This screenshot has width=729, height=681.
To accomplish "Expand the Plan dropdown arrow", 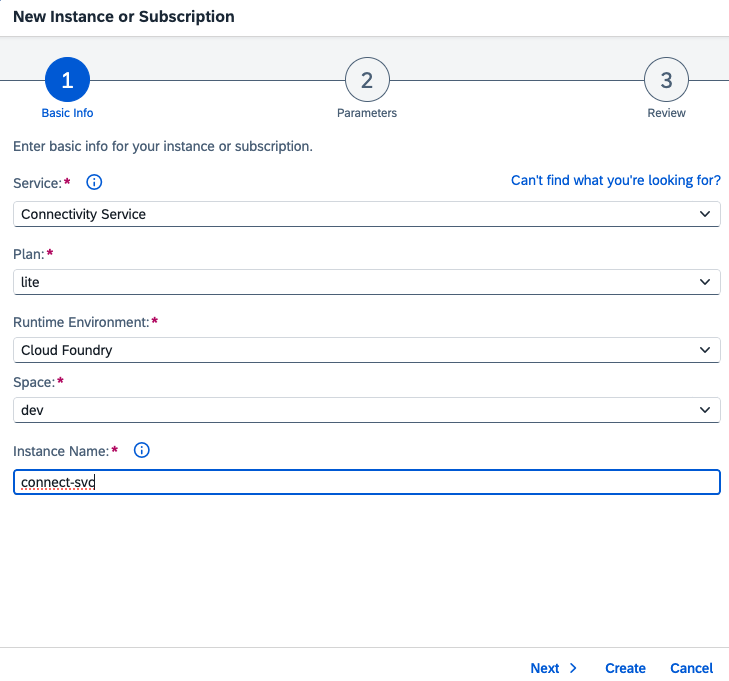I will pyautogui.click(x=706, y=282).
